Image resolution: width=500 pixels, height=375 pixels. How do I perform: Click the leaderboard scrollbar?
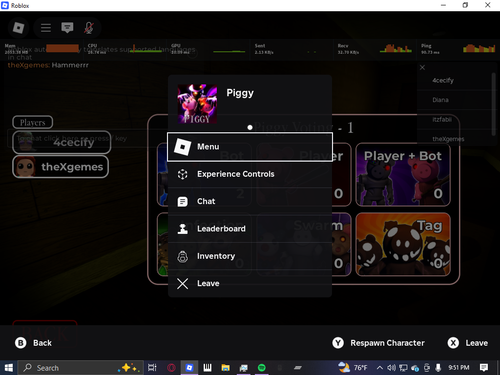coord(494,104)
